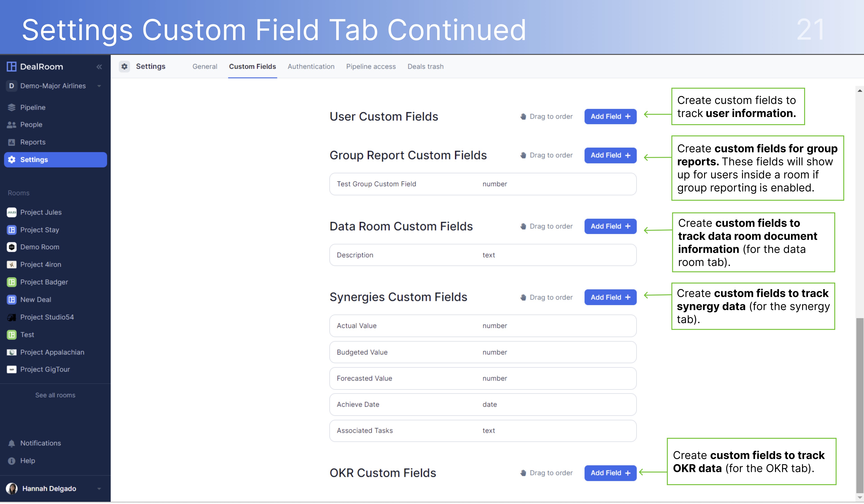864x504 pixels.
Task: Expand the Hannah Delgado account menu
Action: click(x=99, y=488)
